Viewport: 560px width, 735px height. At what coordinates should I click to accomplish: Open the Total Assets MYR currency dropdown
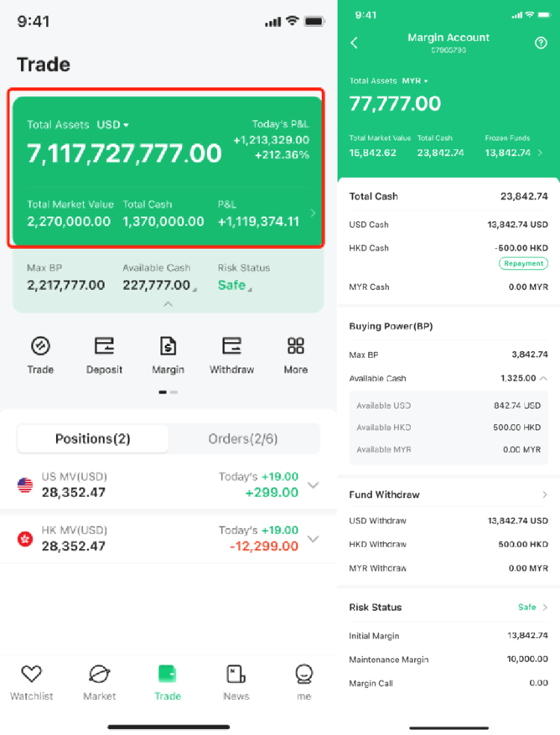[x=414, y=81]
